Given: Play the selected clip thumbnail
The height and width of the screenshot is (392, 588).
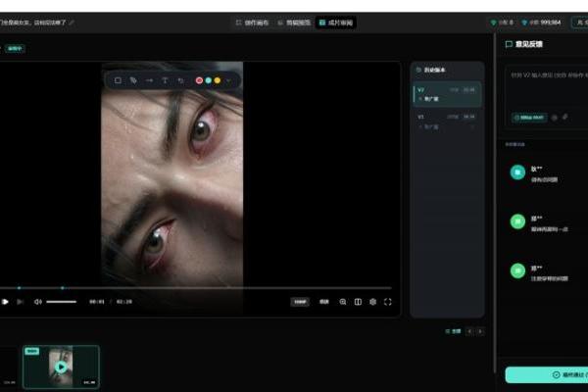Looking at the screenshot, I should coord(61,367).
